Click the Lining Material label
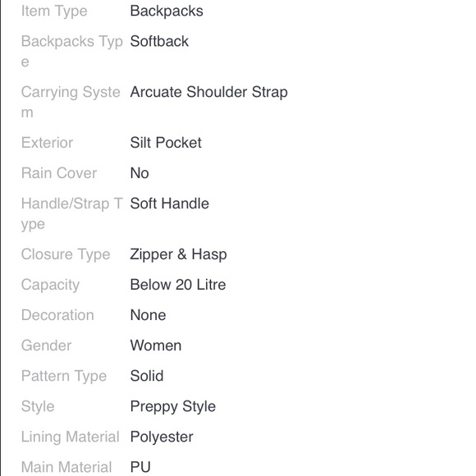 tap(71, 437)
